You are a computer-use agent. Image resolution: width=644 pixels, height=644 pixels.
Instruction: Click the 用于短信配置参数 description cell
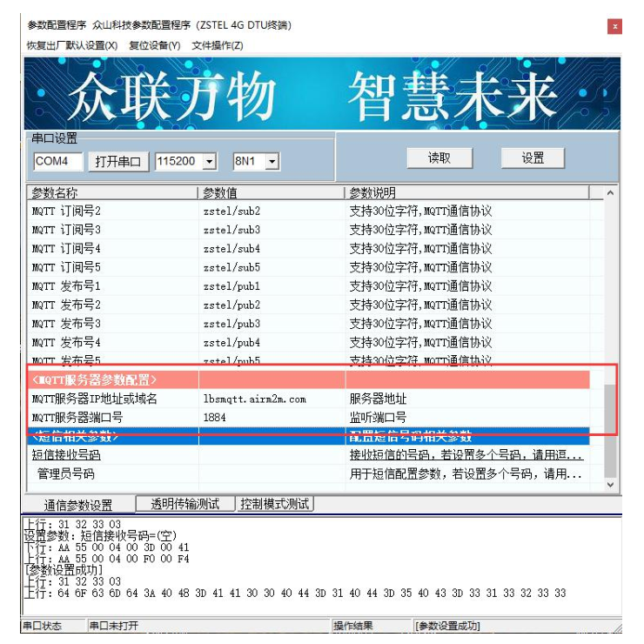467,474
